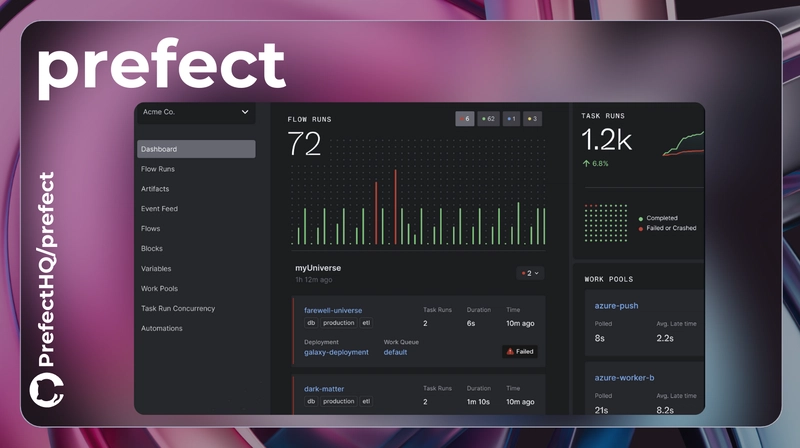
Task: Click the Completed legend entry
Action: (x=658, y=218)
